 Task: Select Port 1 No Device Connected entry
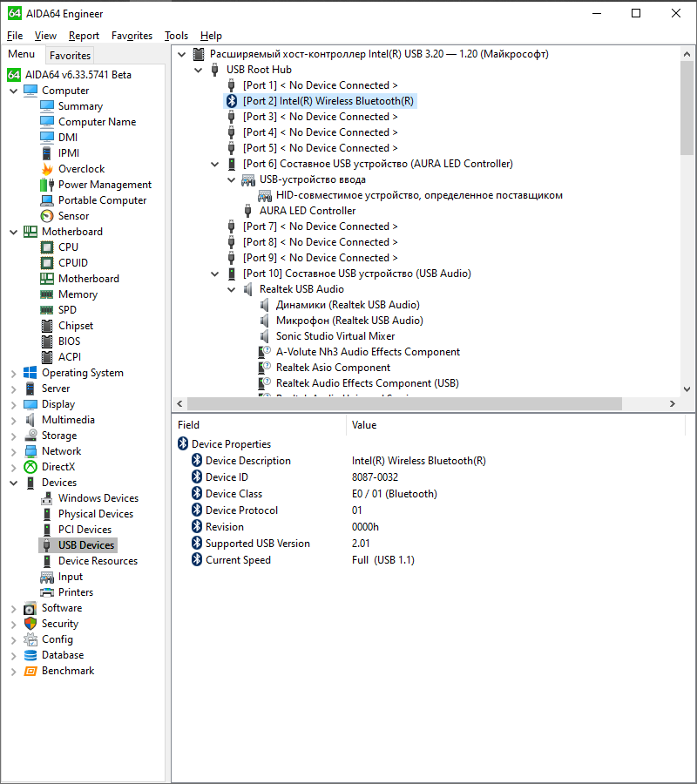(321, 85)
